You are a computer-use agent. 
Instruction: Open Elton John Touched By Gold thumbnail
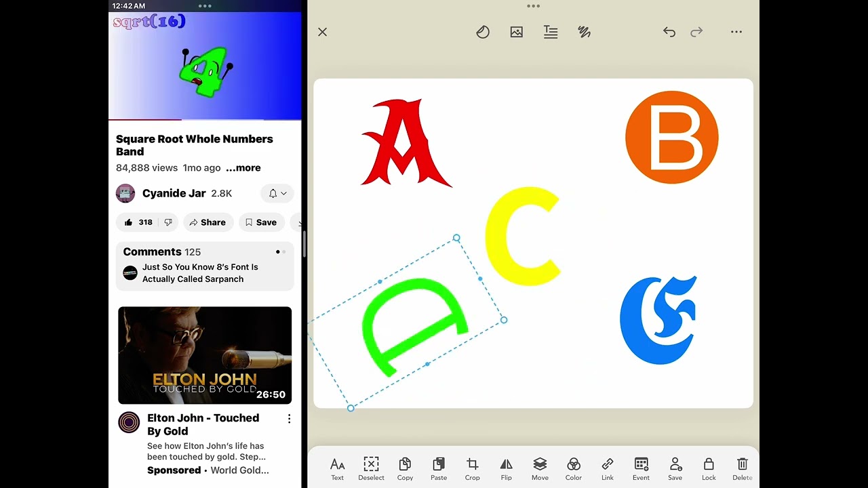click(205, 355)
